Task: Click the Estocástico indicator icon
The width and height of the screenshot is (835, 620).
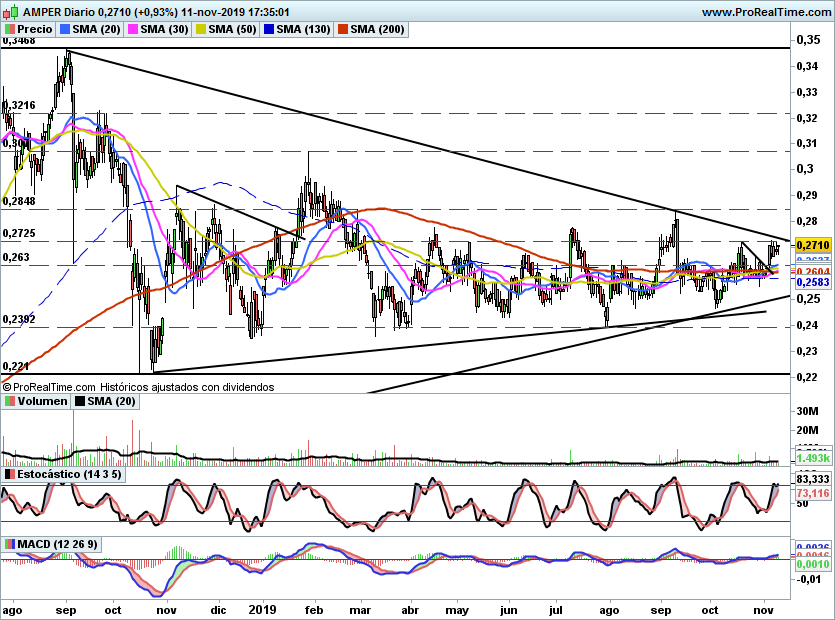Action: tap(9, 474)
